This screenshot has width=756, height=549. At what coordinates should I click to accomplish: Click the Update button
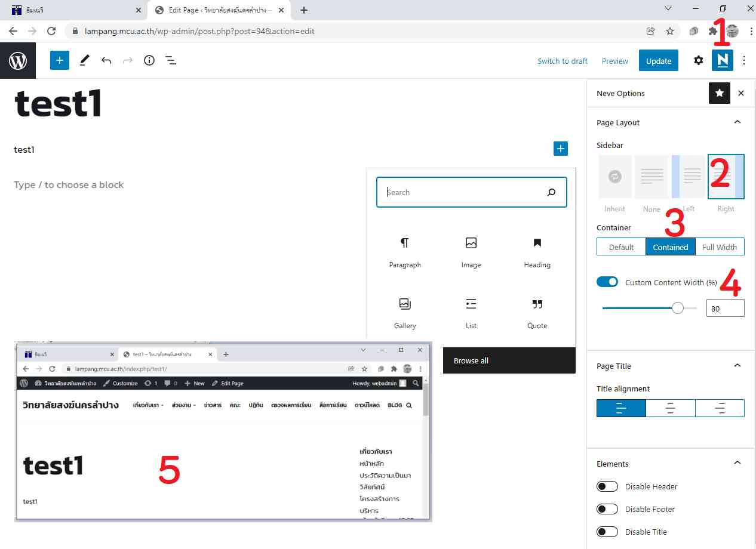tap(658, 61)
